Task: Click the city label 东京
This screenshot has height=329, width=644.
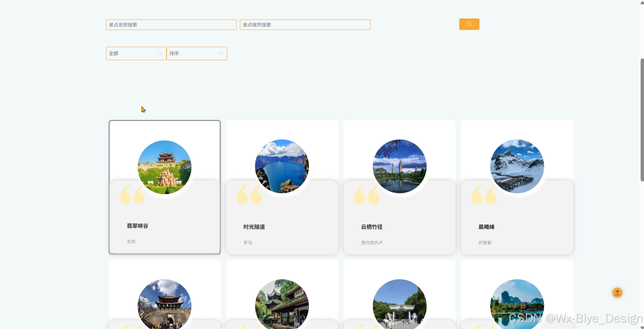Action: (x=131, y=242)
